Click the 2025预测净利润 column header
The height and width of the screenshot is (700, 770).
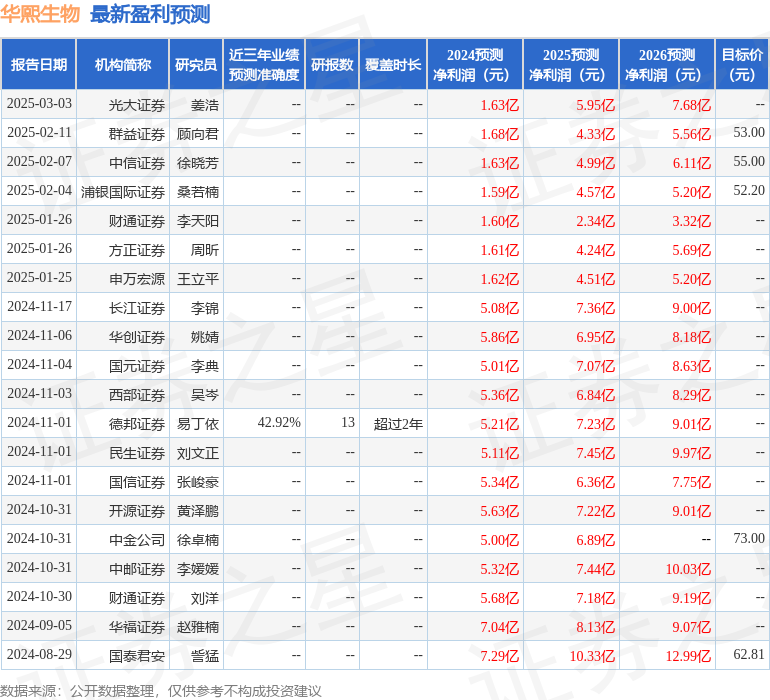pos(571,64)
